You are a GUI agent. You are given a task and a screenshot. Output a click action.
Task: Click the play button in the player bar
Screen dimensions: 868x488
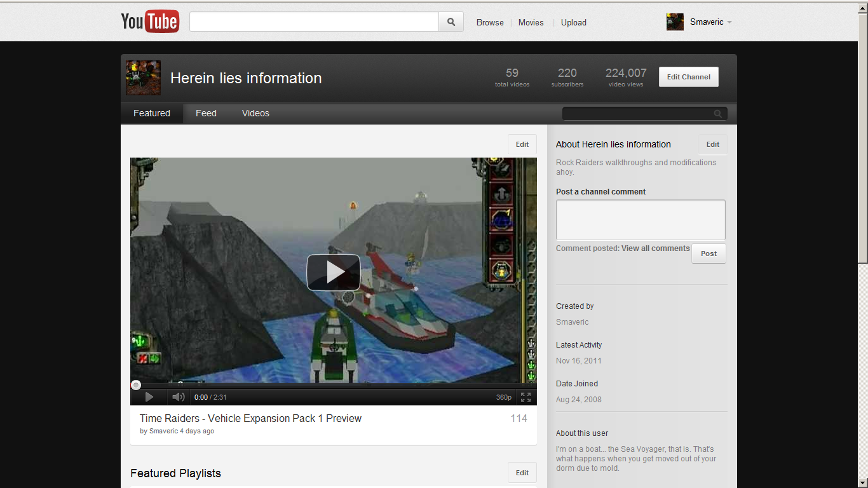[149, 397]
